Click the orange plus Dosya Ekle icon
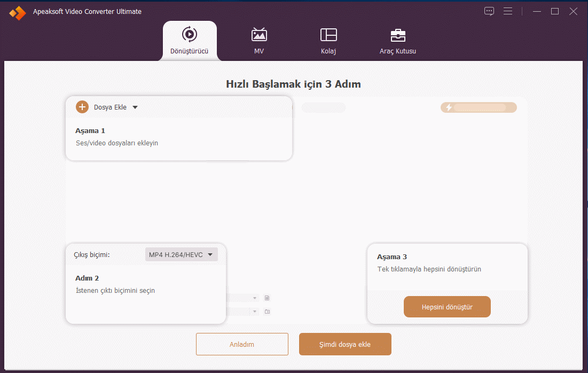 click(82, 107)
